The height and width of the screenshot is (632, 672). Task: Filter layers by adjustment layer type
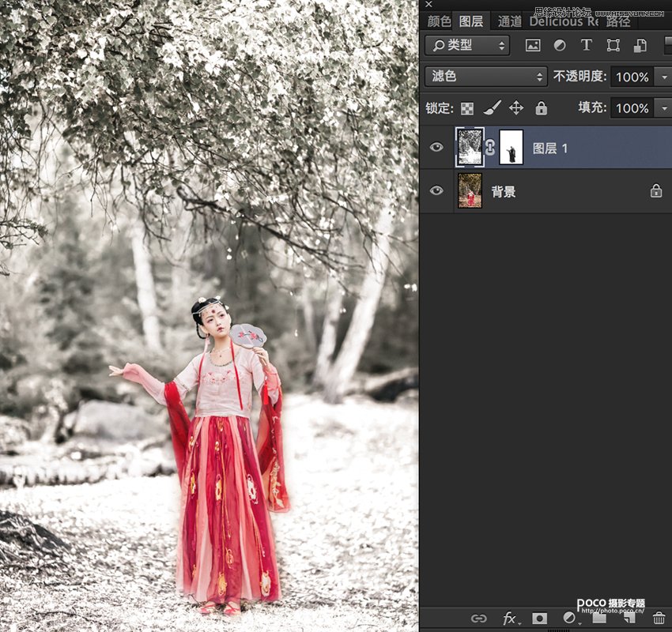[559, 45]
